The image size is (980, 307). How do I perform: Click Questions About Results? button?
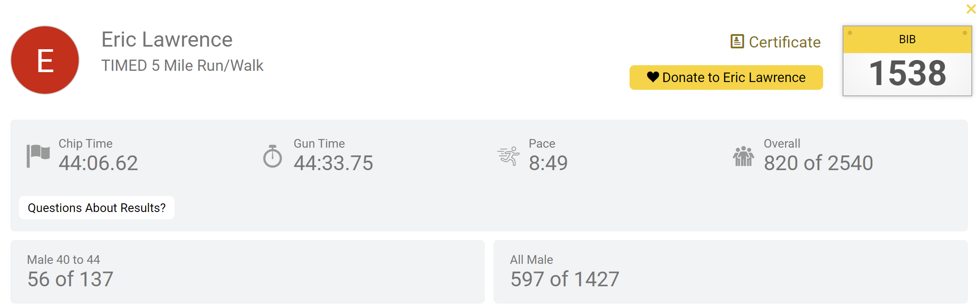(97, 208)
